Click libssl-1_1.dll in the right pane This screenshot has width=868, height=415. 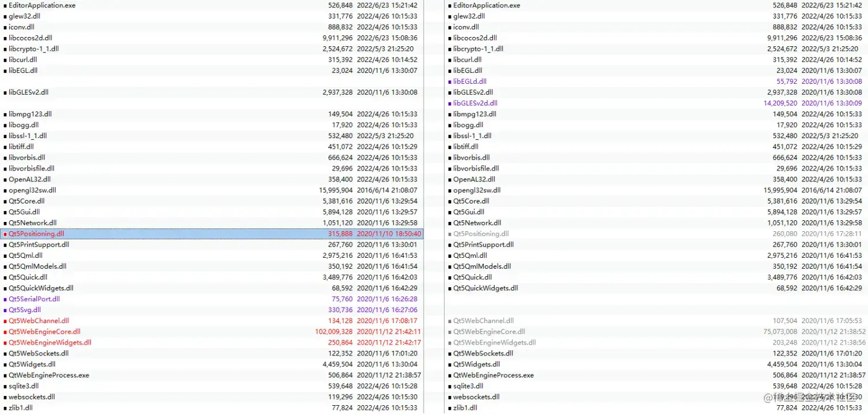pos(472,136)
